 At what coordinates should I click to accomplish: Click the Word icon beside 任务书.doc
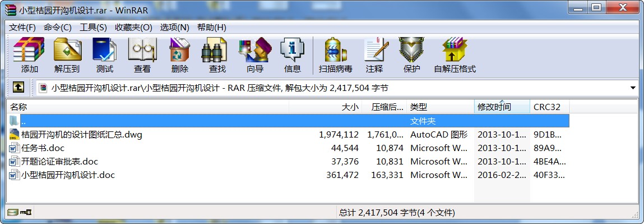(15, 148)
